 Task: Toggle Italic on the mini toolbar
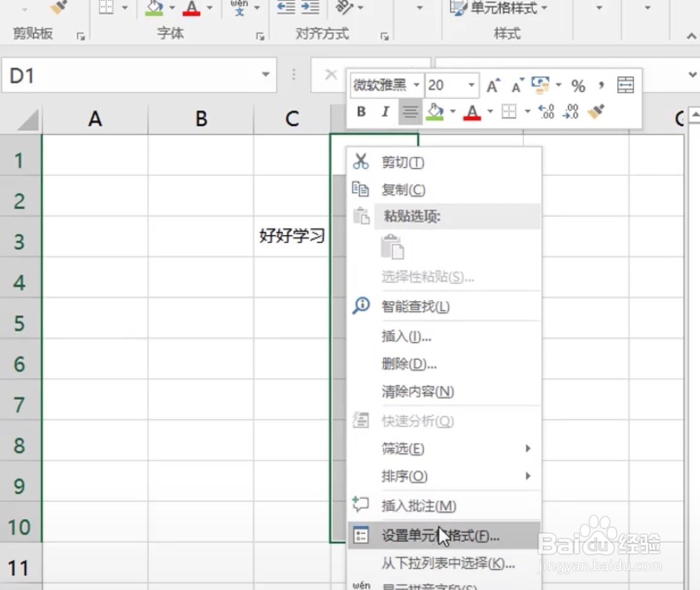click(x=385, y=112)
